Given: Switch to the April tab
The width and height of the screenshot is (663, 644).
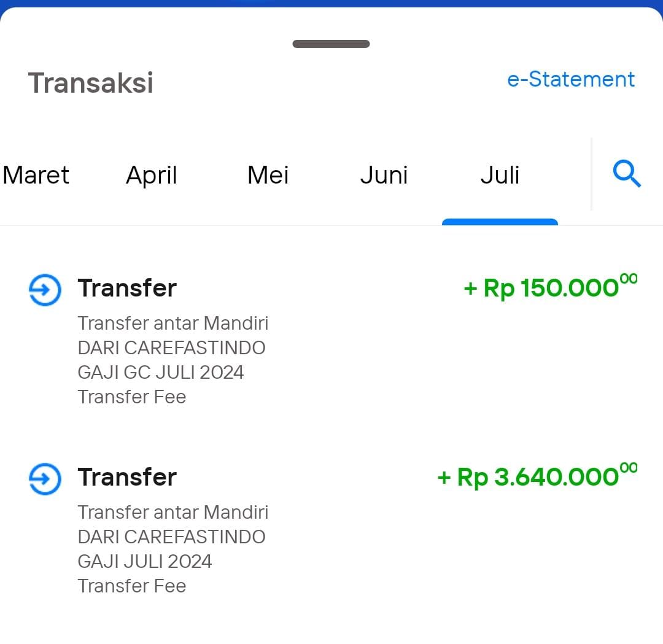Looking at the screenshot, I should pos(152,176).
